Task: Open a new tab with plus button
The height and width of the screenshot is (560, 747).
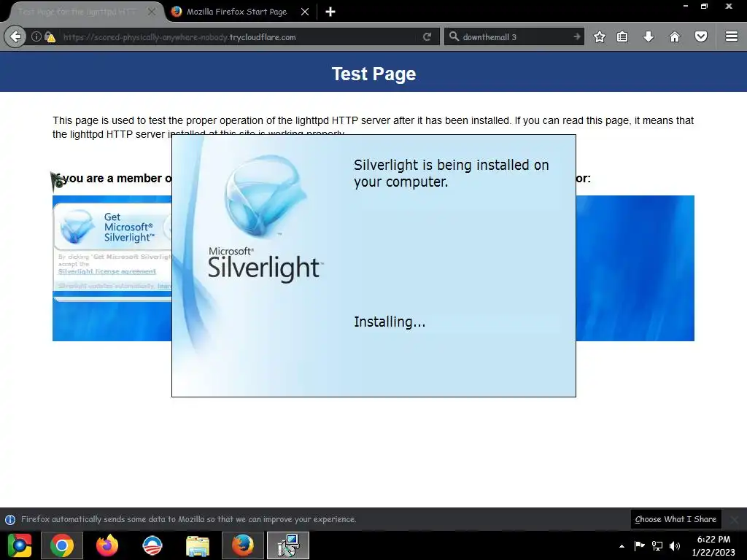Action: pos(330,12)
